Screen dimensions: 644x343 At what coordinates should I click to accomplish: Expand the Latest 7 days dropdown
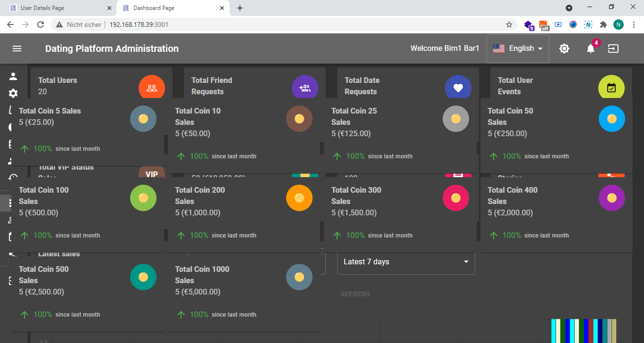point(406,262)
